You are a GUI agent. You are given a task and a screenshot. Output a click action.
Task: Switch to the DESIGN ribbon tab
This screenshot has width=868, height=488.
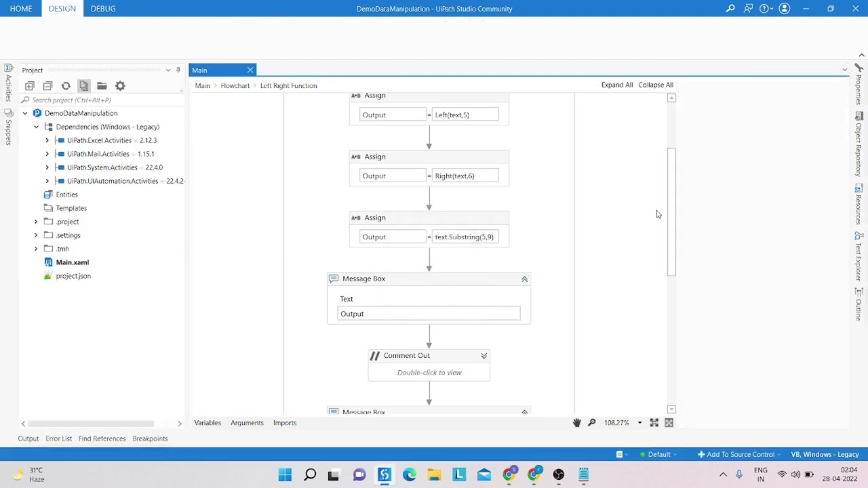click(x=62, y=9)
